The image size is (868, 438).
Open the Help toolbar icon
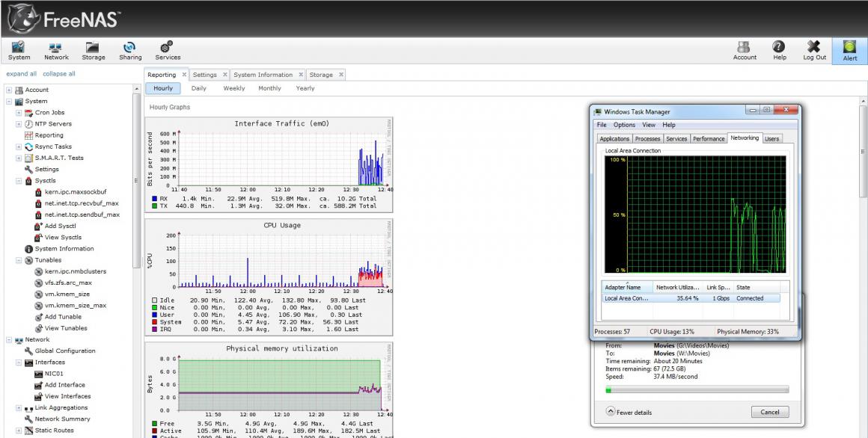(x=779, y=51)
